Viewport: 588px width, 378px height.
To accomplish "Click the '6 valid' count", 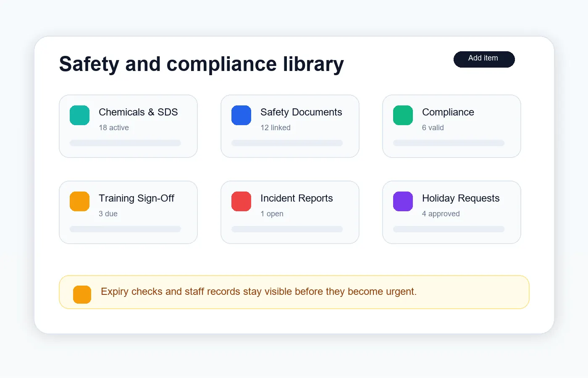I will [x=433, y=128].
